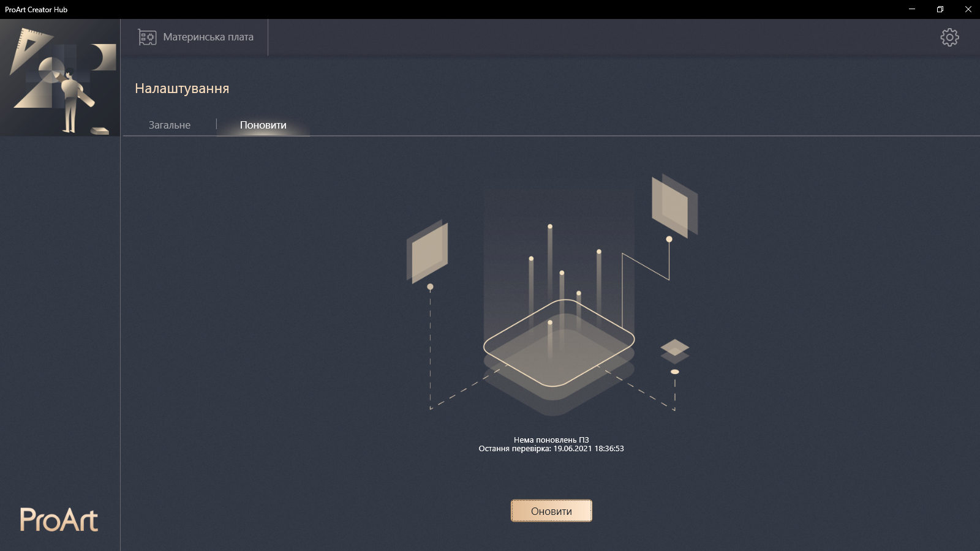Click the gear symbol inside the motherboard icon
The height and width of the screenshot is (551, 980).
(x=149, y=38)
